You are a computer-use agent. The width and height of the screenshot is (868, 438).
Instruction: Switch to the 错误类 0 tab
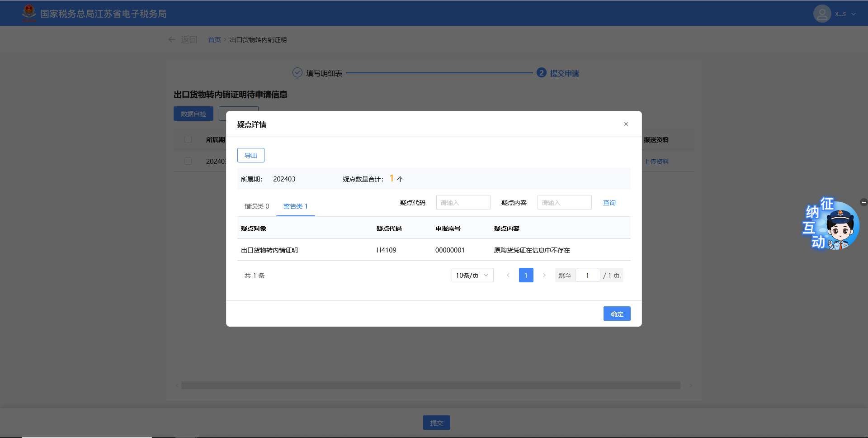pos(256,206)
